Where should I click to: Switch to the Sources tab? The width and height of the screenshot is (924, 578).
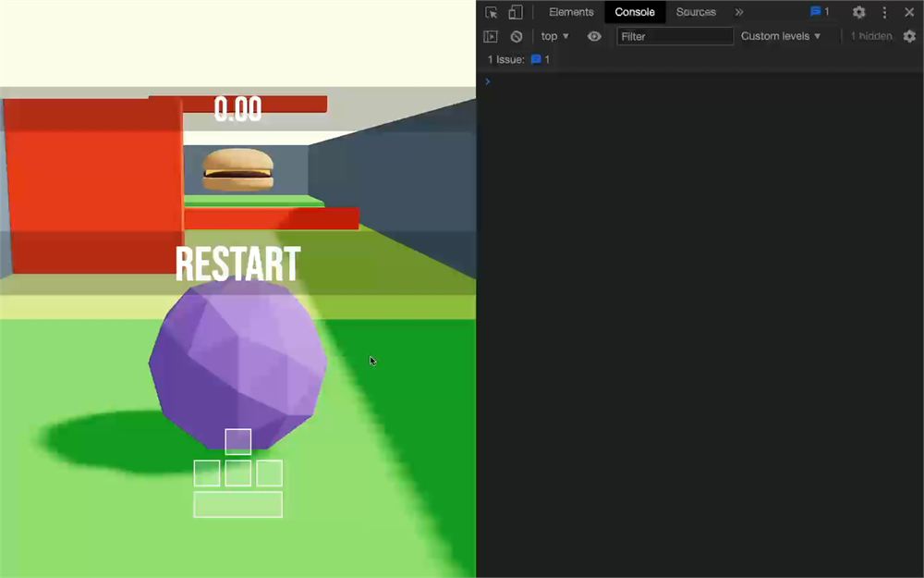pos(696,12)
